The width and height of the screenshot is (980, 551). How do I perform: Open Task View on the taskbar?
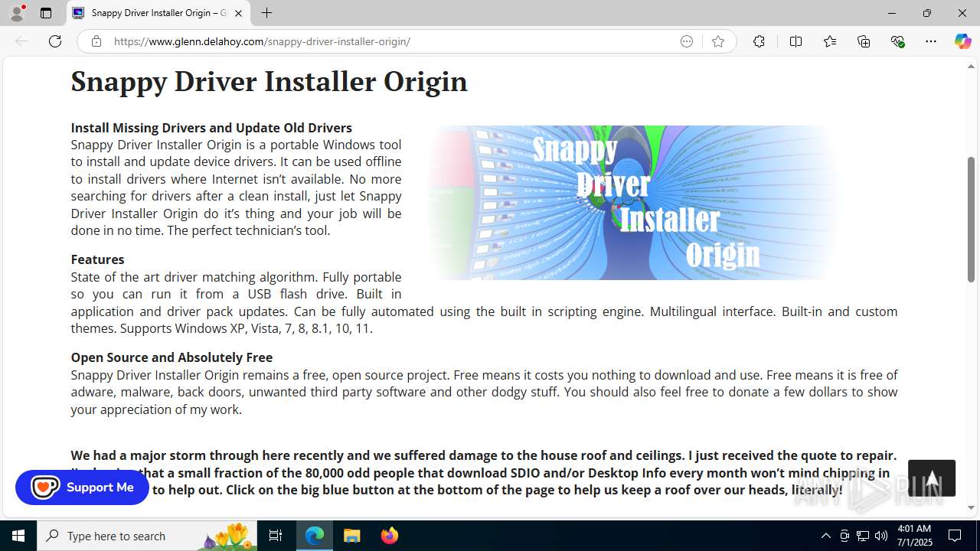point(276,536)
